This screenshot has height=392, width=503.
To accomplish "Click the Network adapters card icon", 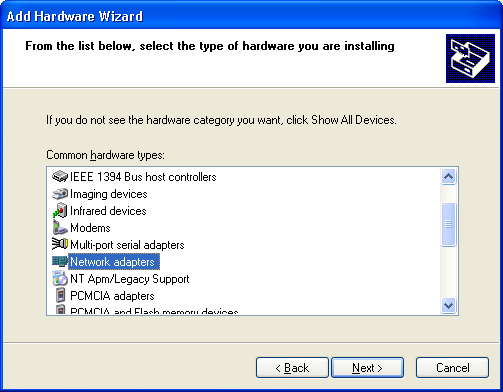I will (x=60, y=262).
